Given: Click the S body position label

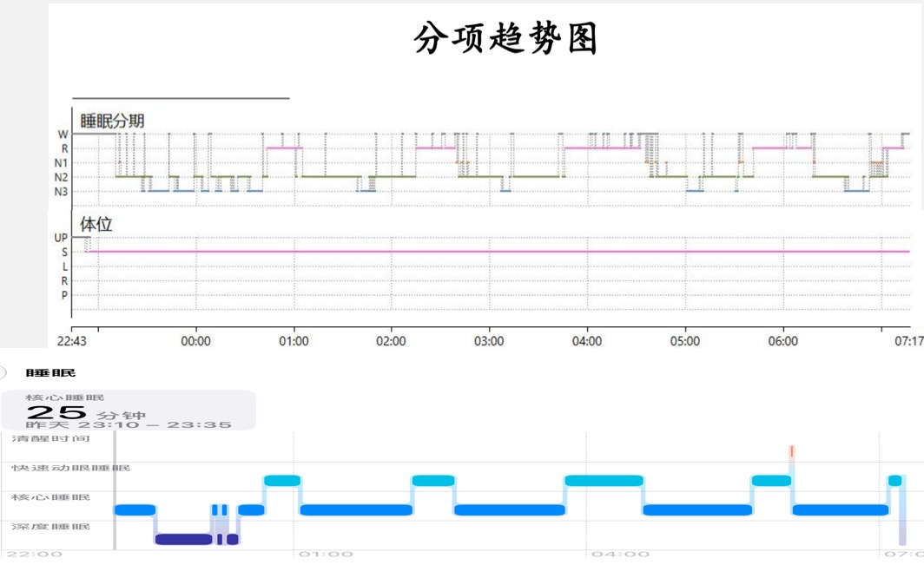Looking at the screenshot, I should click(65, 253).
